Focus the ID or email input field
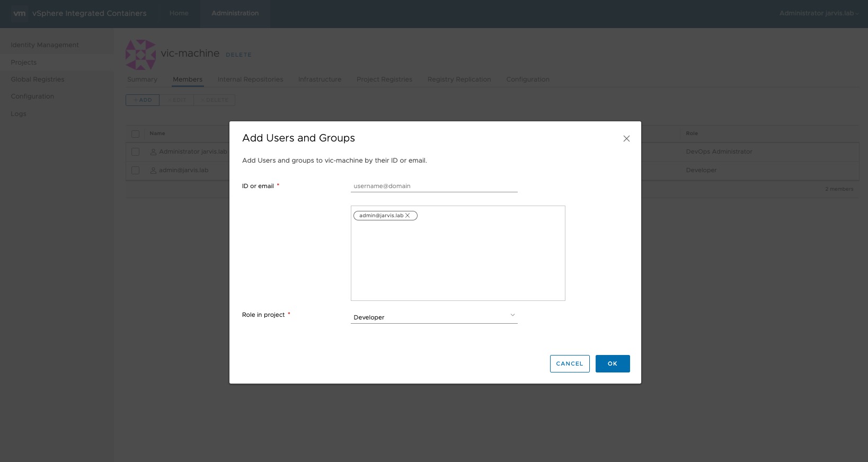 434,186
